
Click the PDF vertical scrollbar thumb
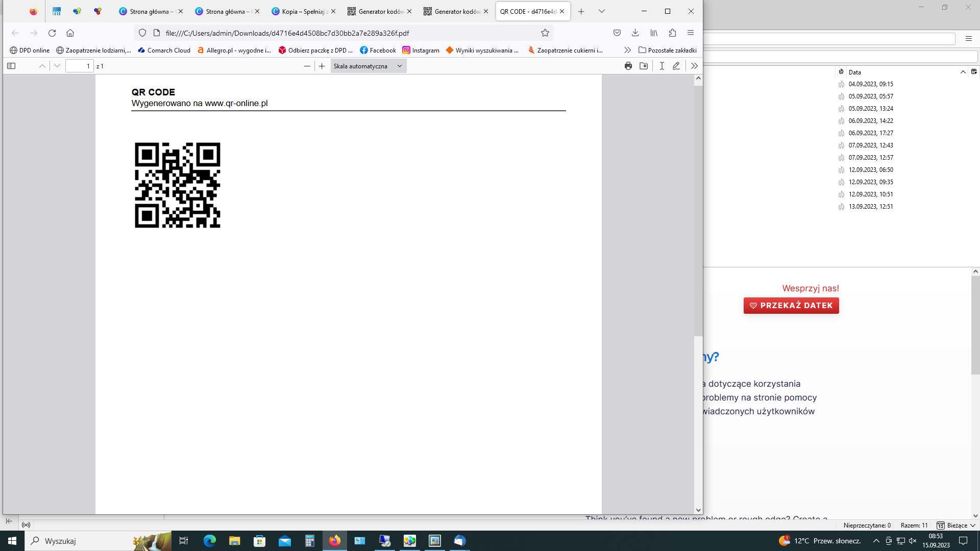698,209
